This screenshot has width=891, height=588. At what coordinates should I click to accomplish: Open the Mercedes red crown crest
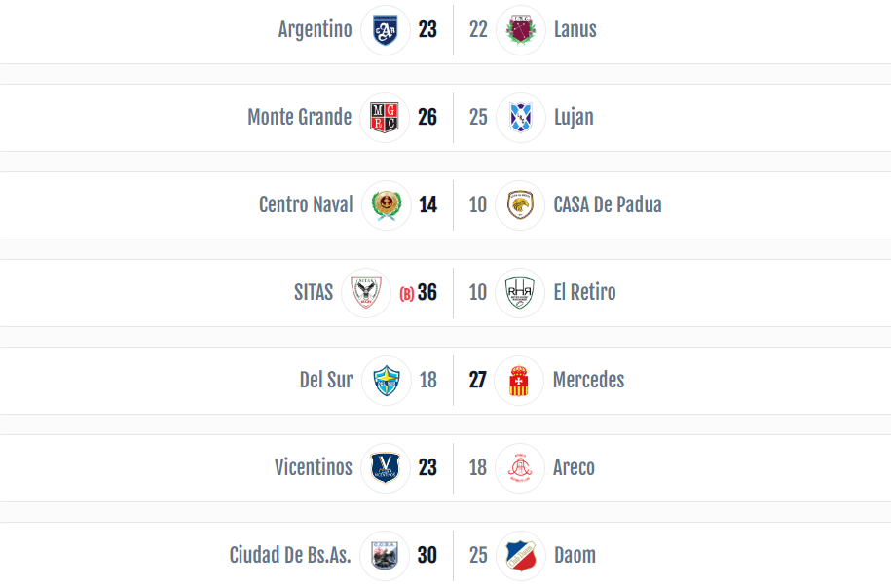point(519,380)
